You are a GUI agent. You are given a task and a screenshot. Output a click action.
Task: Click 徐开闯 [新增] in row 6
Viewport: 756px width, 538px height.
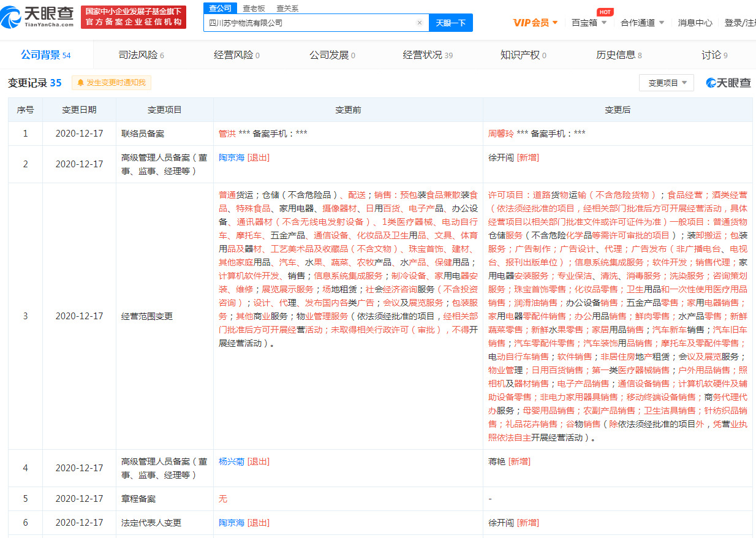coord(513,523)
